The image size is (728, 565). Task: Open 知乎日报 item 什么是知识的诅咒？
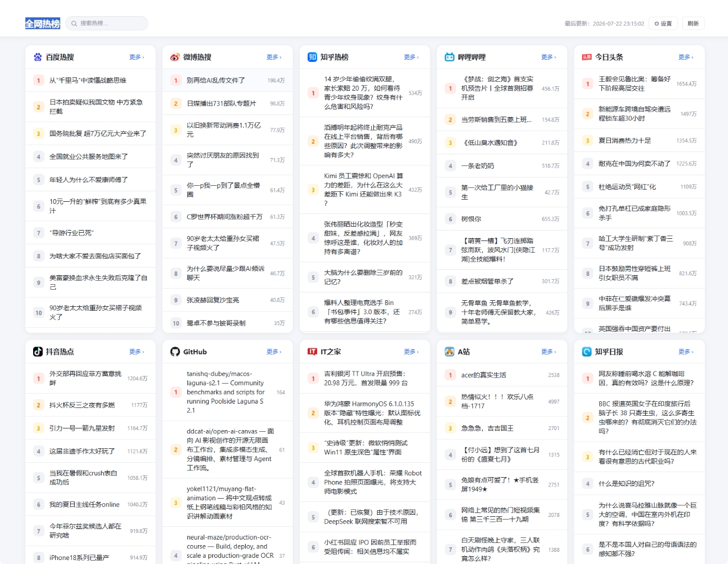point(639,483)
